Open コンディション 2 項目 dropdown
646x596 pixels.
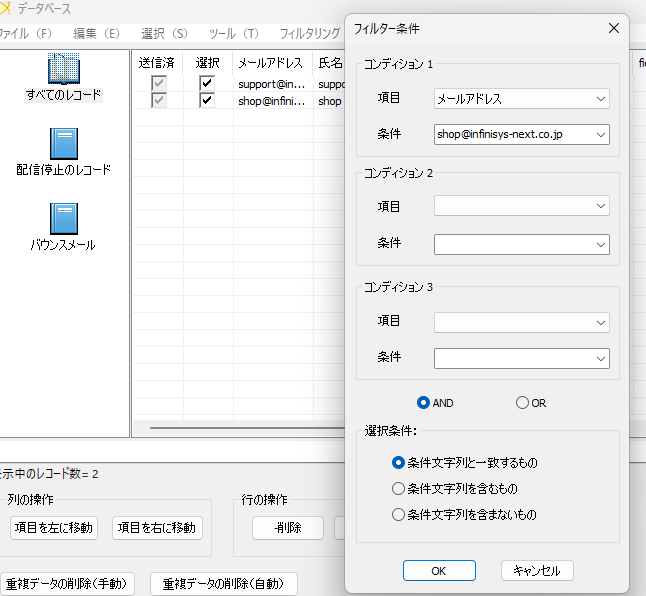tap(522, 206)
